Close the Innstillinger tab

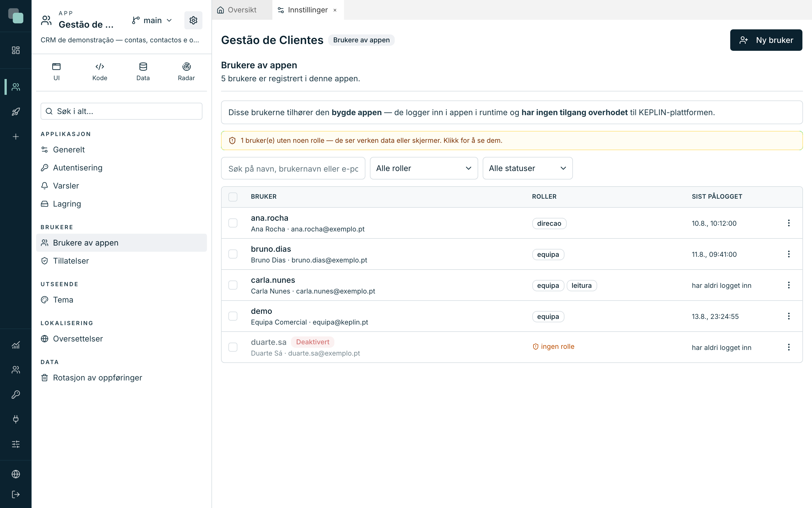335,10
